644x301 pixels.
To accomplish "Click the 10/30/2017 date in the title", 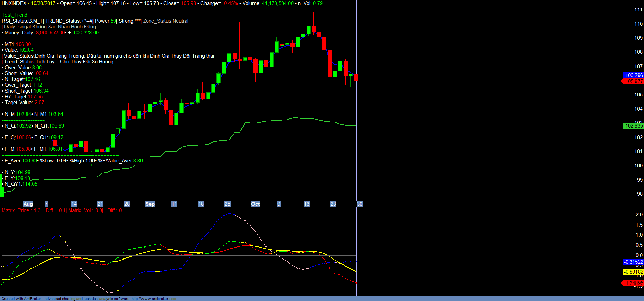I will [x=43, y=3].
